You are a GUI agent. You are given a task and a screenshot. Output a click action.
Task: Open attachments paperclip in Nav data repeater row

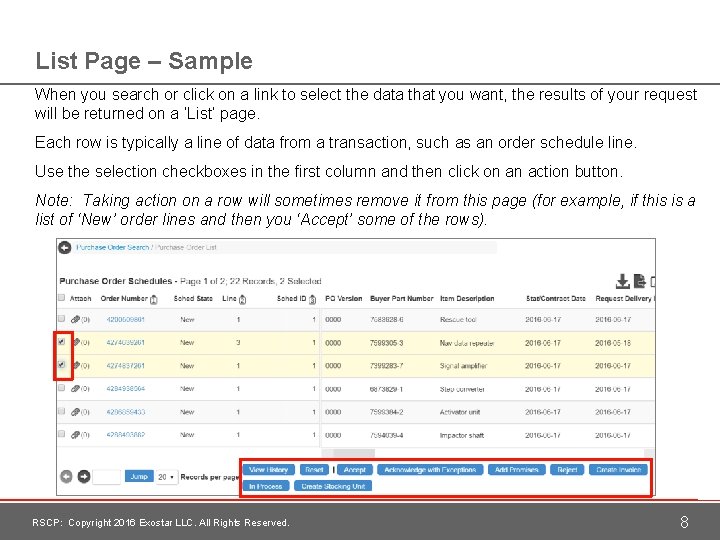(x=77, y=342)
